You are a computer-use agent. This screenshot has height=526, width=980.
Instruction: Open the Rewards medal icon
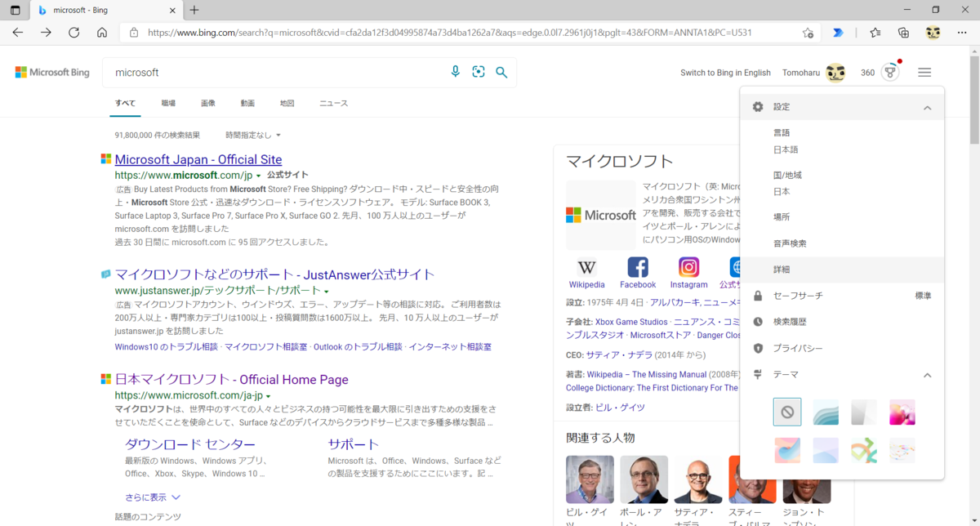(890, 73)
